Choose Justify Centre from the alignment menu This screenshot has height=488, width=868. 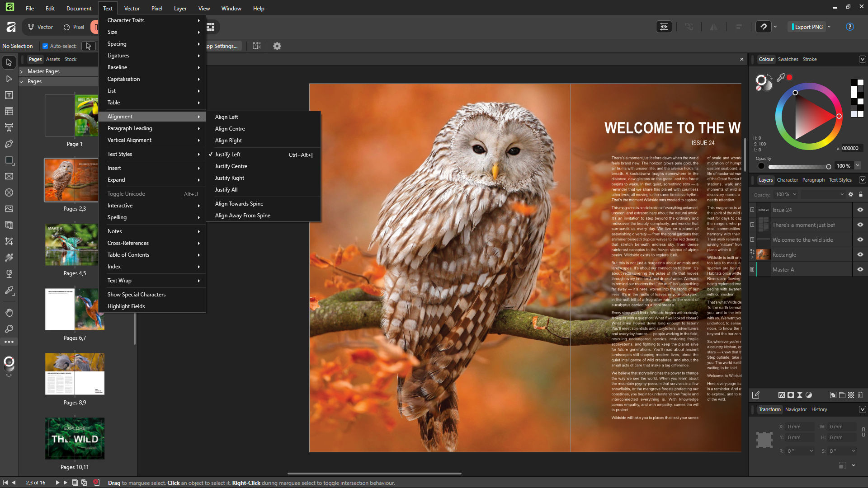point(231,166)
